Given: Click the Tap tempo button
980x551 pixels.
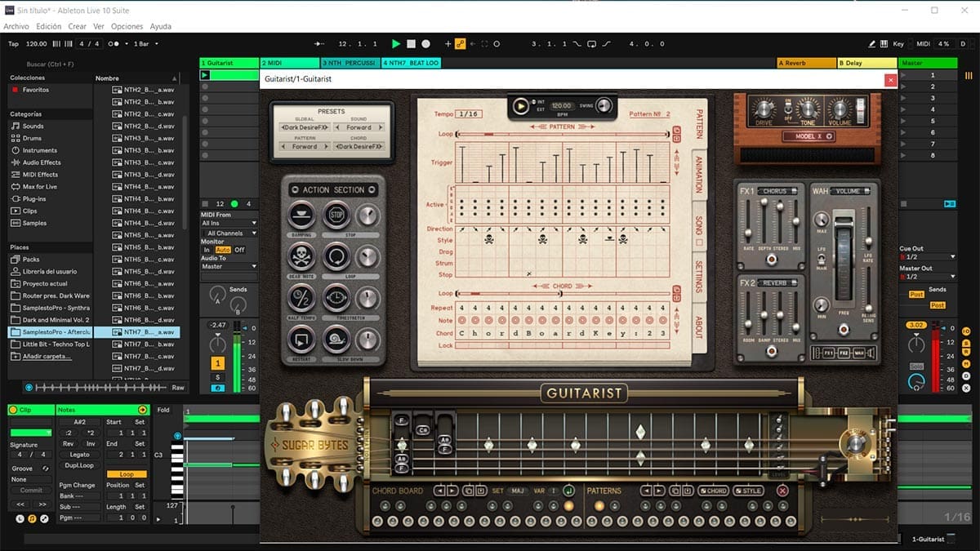Looking at the screenshot, I should click(x=13, y=43).
